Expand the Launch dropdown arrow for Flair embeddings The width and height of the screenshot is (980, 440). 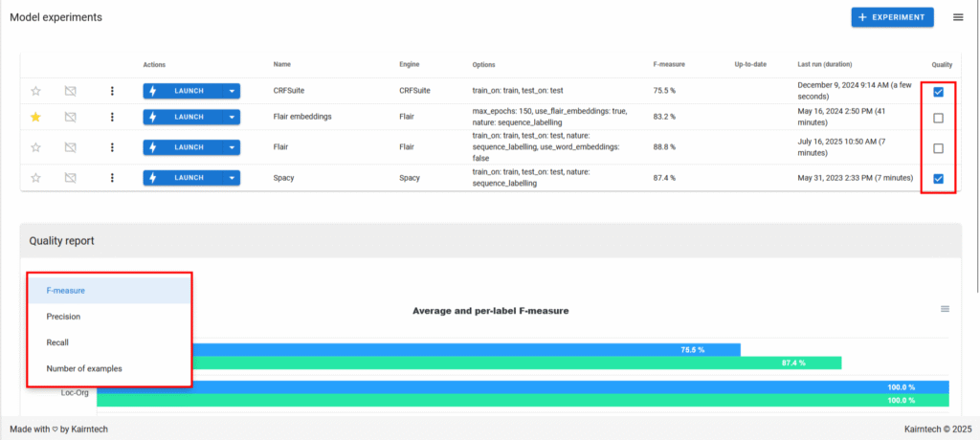coord(231,117)
